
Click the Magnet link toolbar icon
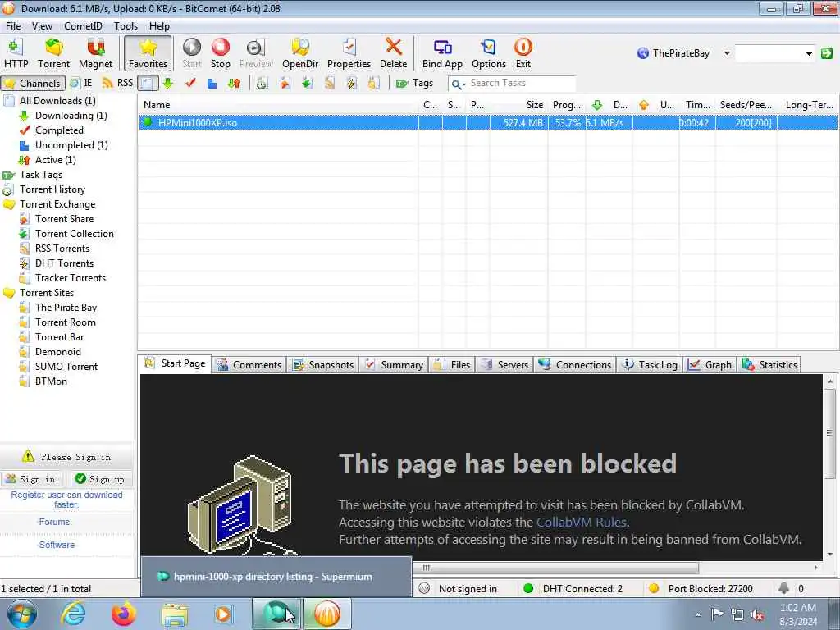(95, 53)
